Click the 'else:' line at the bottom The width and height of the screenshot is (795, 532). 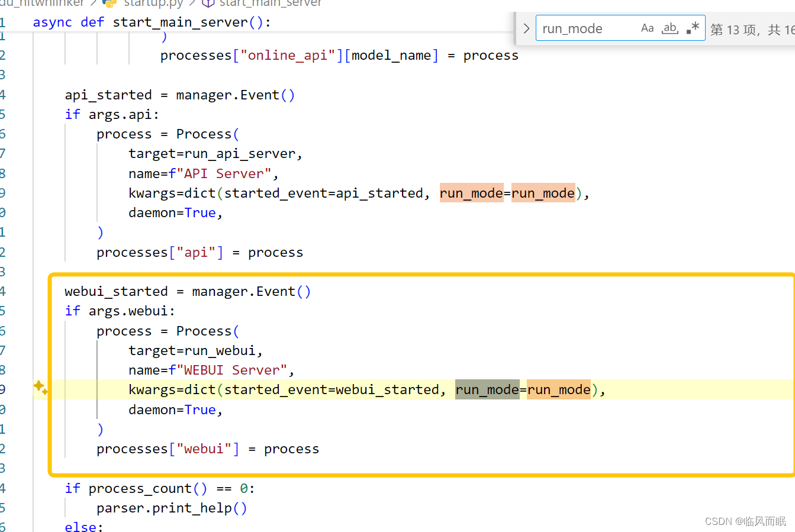point(84,526)
